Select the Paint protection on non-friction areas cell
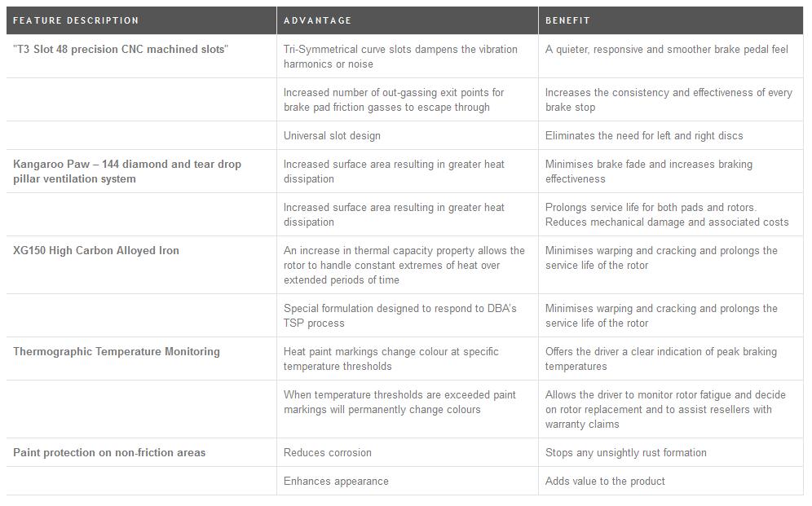Viewport: 812px width, 506px height. point(109,453)
